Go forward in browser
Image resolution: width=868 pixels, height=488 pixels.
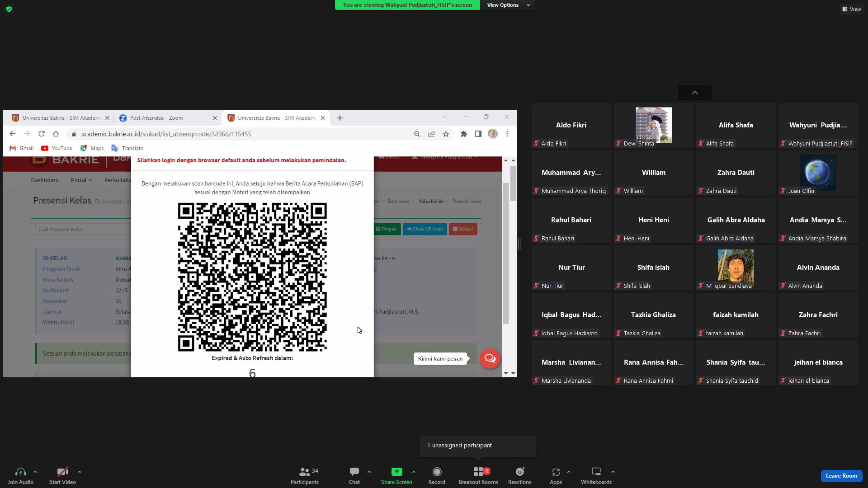(27, 134)
